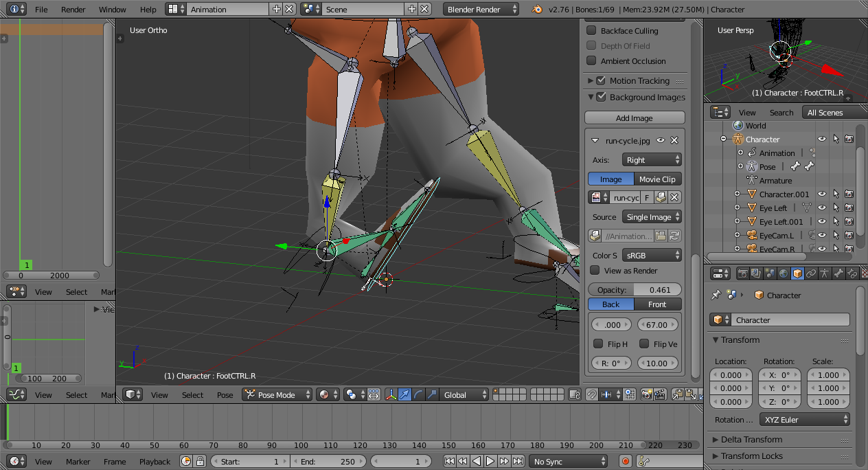The height and width of the screenshot is (470, 868).
Task: Open the Global transform orientation dropdown
Action: point(465,394)
